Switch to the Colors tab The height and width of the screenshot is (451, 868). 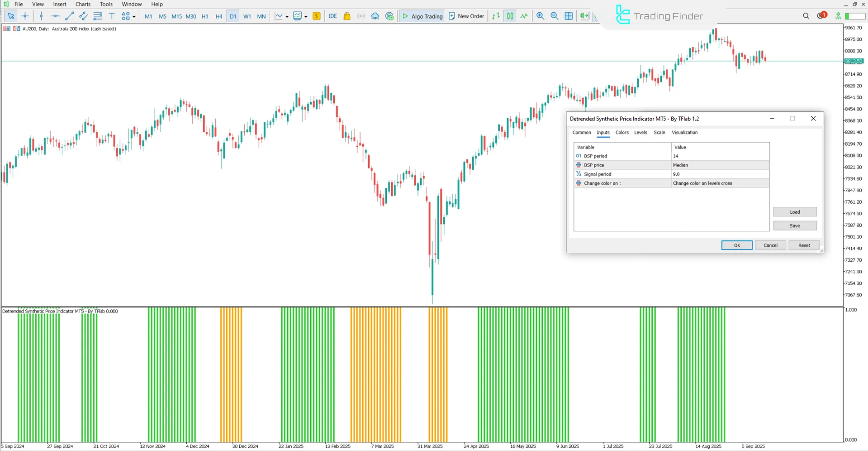(621, 132)
